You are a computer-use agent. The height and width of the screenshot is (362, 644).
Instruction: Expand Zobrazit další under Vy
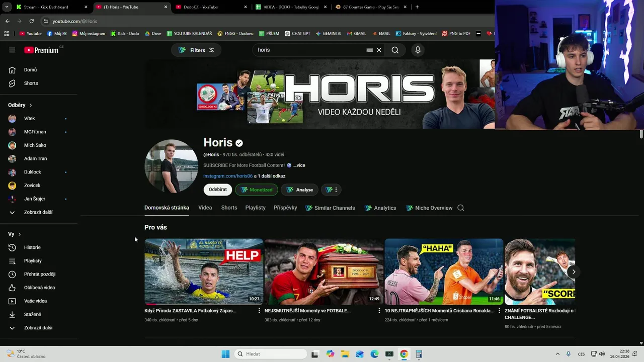point(39,328)
